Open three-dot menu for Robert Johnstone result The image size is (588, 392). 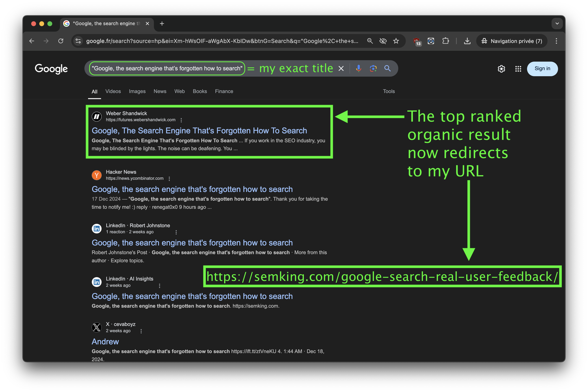(176, 232)
